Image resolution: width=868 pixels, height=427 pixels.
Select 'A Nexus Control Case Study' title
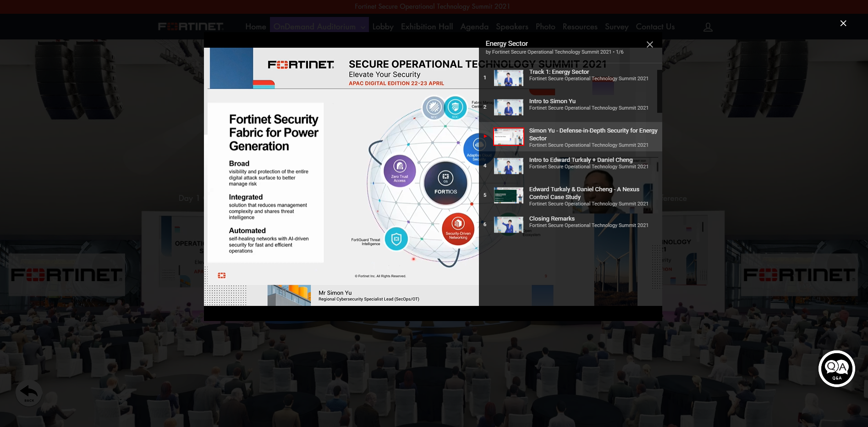[584, 193]
